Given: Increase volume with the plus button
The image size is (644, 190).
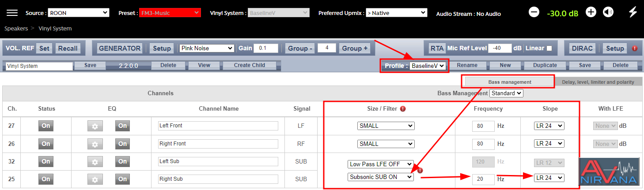Looking at the screenshot, I should point(591,12).
